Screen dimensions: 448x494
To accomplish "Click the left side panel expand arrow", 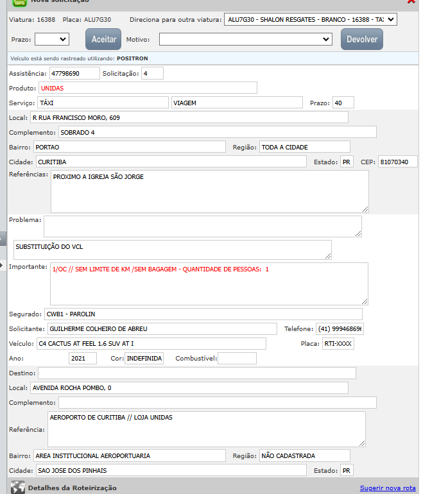I will [1, 265].
